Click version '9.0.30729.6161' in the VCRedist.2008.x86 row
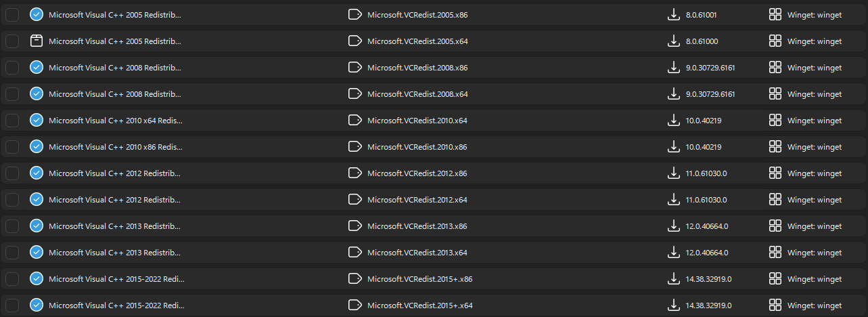Screen dimensions: 868x317 click(x=710, y=68)
